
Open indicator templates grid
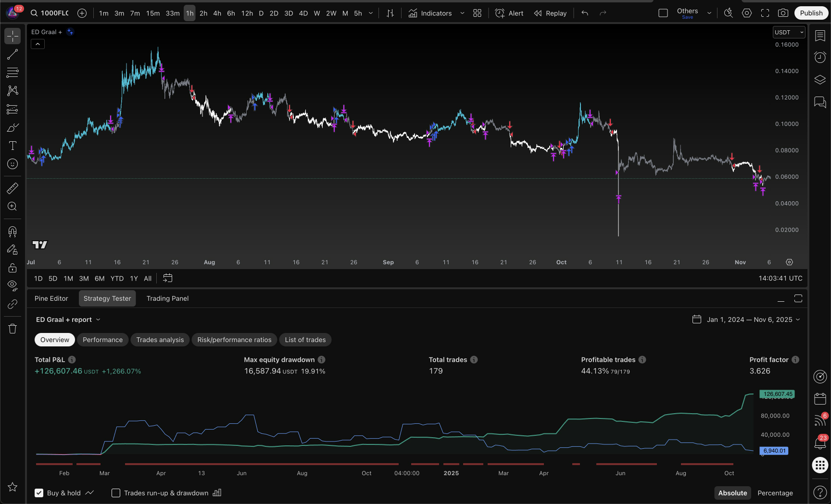[477, 13]
